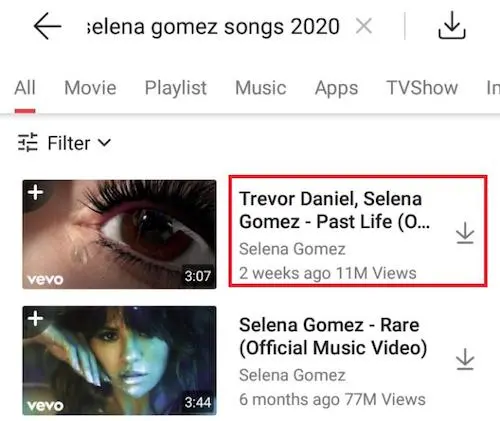Image resolution: width=500 pixels, height=421 pixels.
Task: Open the Past Life eye thumbnail
Action: pyautogui.click(x=119, y=234)
